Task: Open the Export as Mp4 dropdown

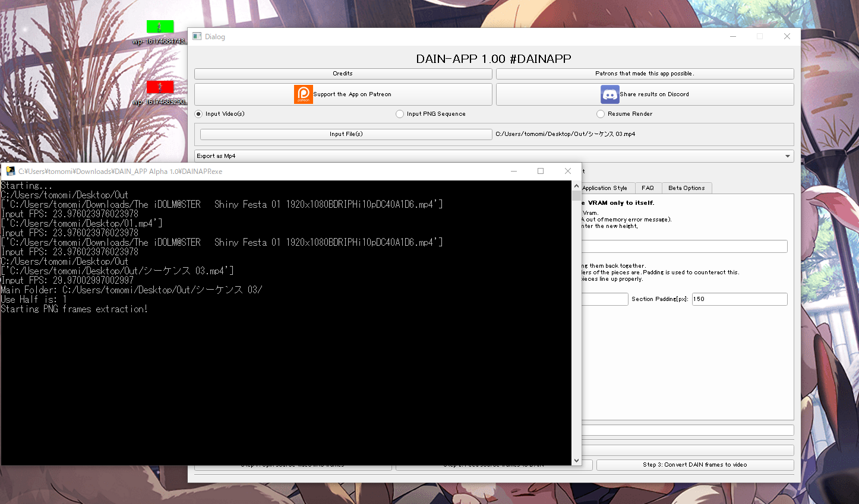Action: click(x=494, y=156)
